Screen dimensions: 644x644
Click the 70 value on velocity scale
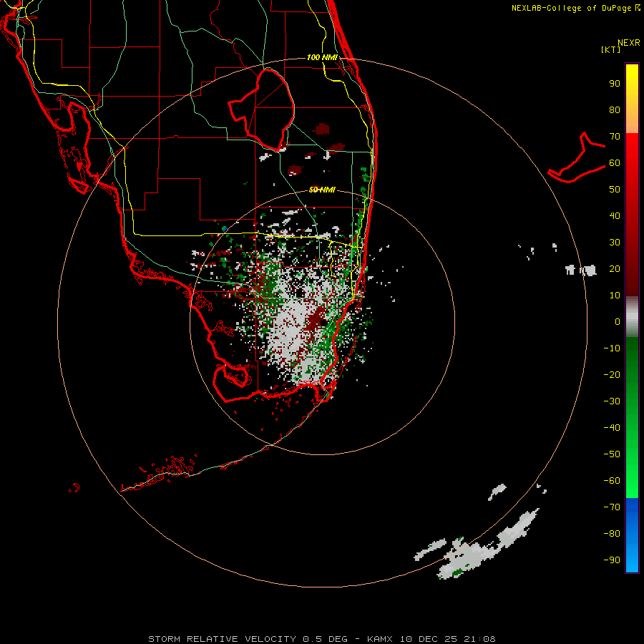coord(615,137)
